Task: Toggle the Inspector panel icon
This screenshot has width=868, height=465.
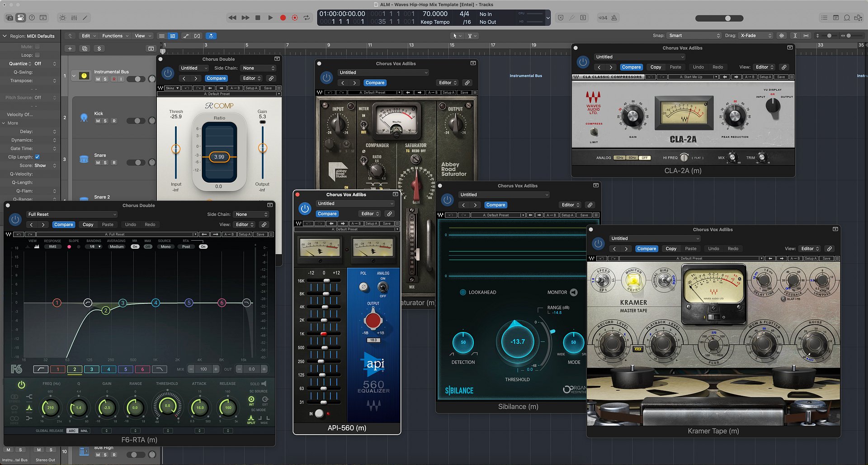Action: [x=20, y=18]
